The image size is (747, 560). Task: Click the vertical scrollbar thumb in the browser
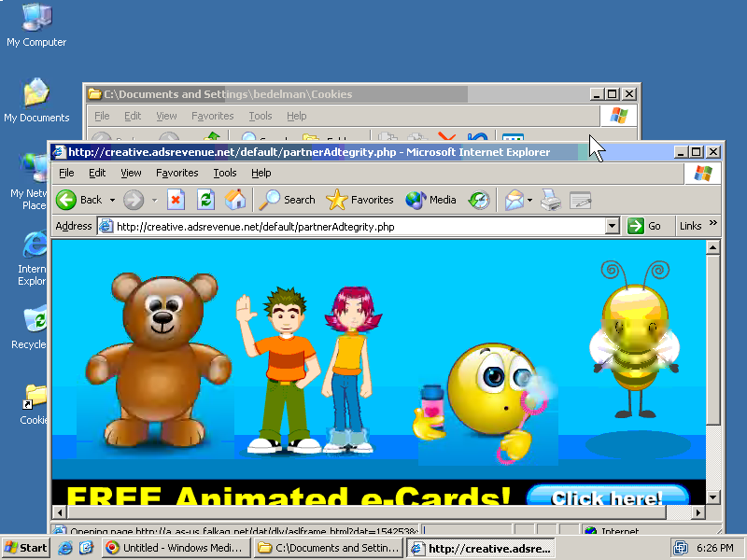712,340
